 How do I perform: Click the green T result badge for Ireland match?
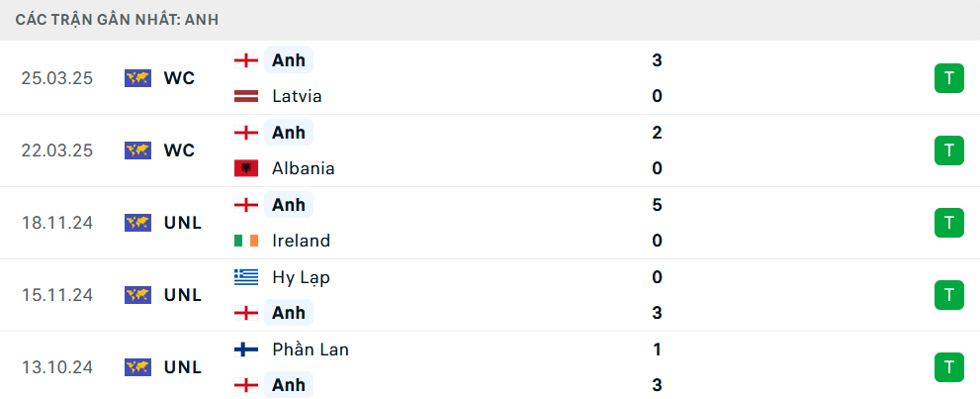click(x=948, y=223)
